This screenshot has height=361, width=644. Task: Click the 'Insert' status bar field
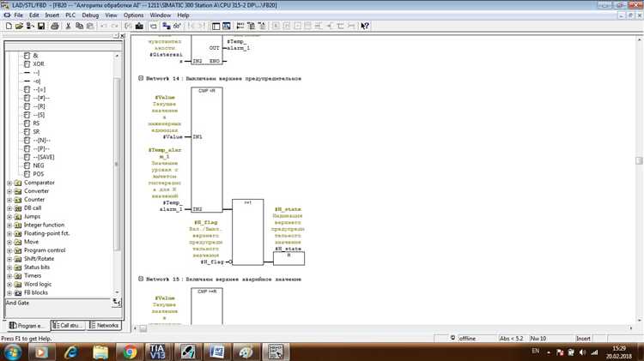pos(583,339)
